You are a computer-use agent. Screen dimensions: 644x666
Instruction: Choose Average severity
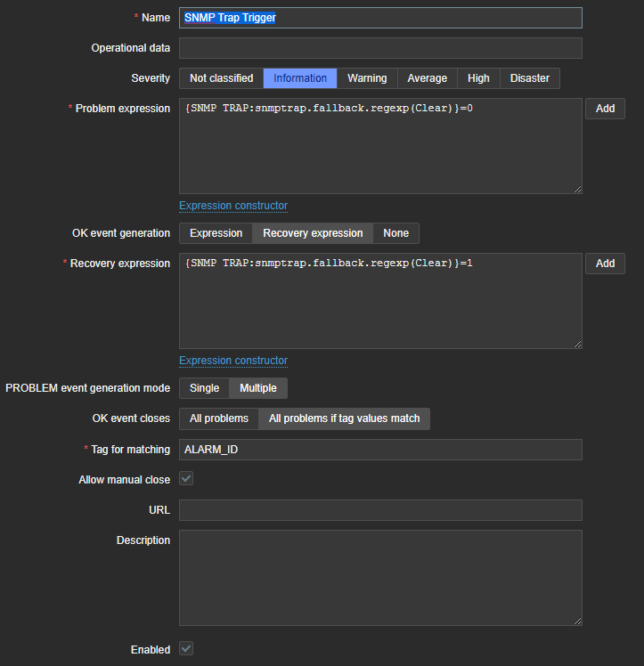427,78
